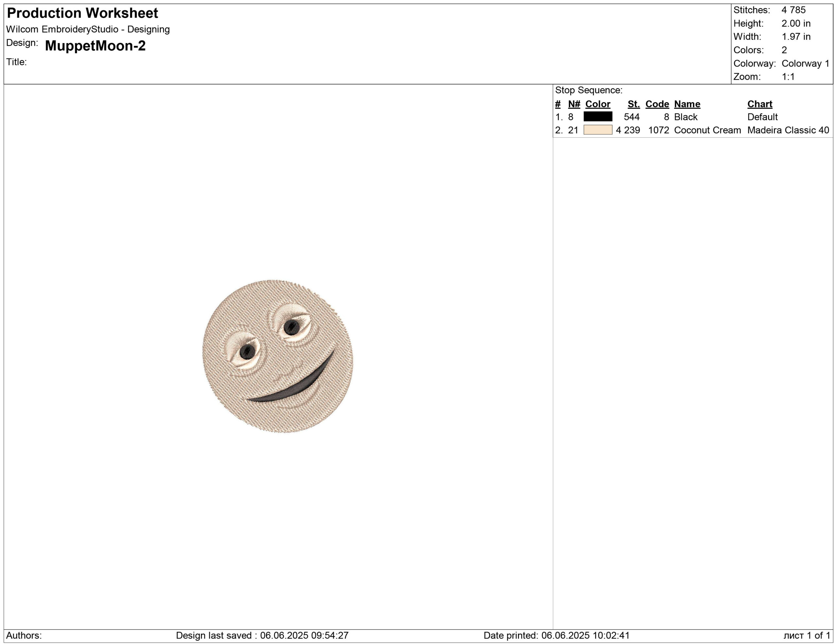Viewport: 837px width, 644px height.
Task: Click the Chart column header
Action: click(759, 104)
